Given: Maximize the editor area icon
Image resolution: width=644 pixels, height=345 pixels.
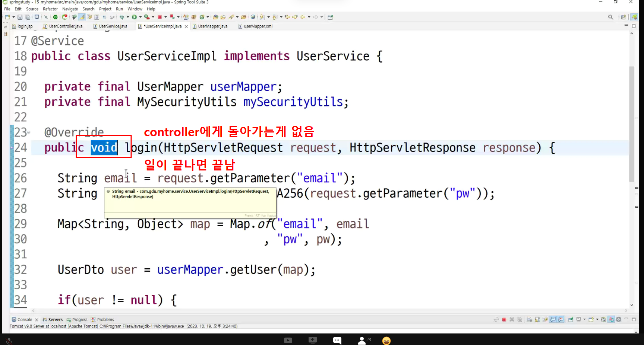Looking at the screenshot, I should pos(634,26).
